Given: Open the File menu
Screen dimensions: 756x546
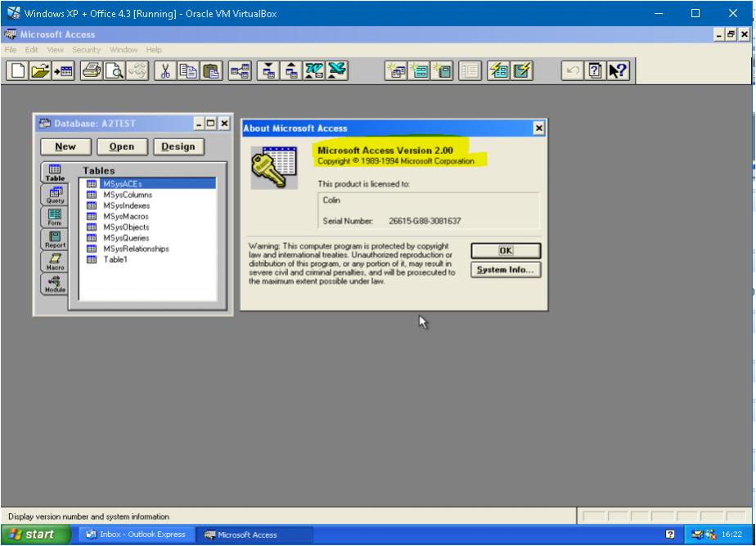Looking at the screenshot, I should [x=11, y=50].
